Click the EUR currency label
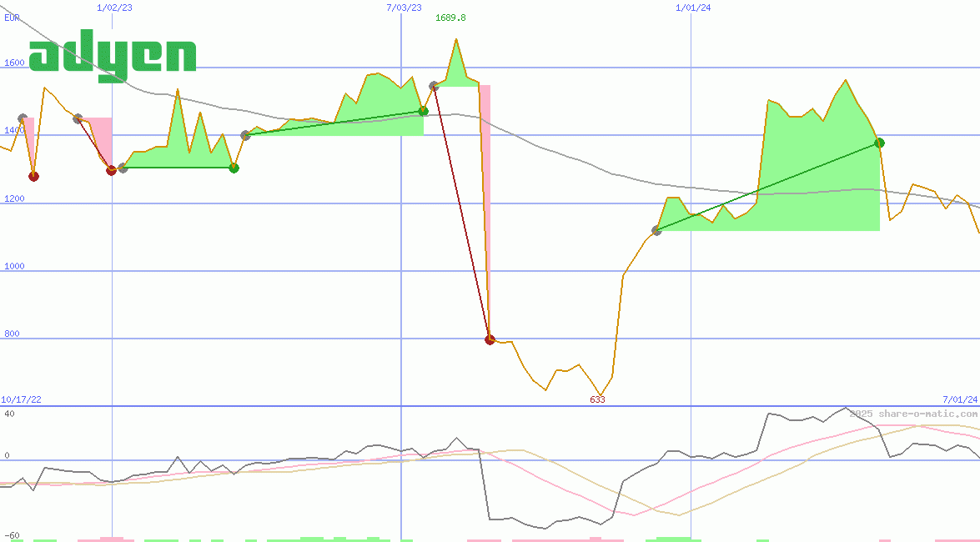 [12, 18]
